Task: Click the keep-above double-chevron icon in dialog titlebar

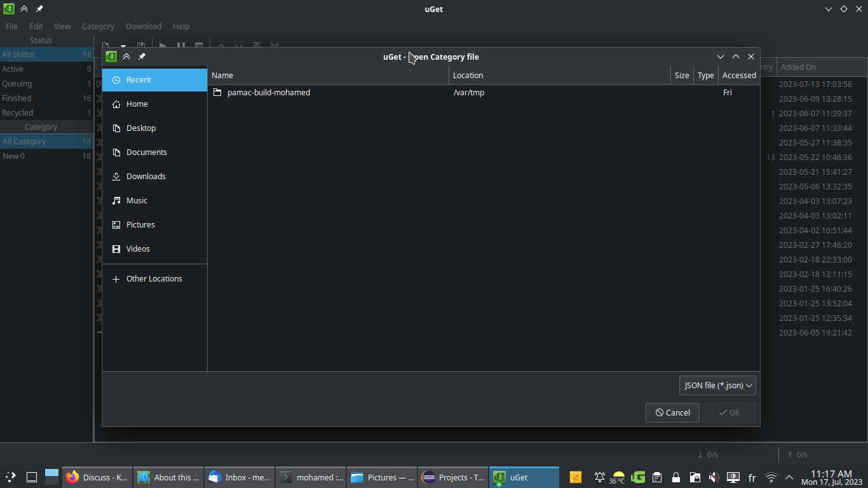Action: tap(126, 57)
